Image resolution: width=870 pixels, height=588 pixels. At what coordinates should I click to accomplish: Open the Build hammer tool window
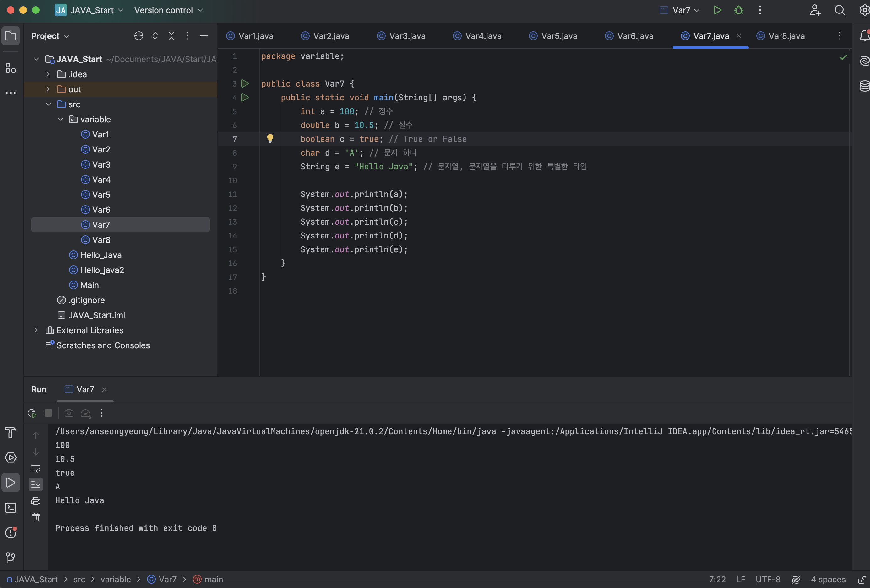pyautogui.click(x=10, y=432)
